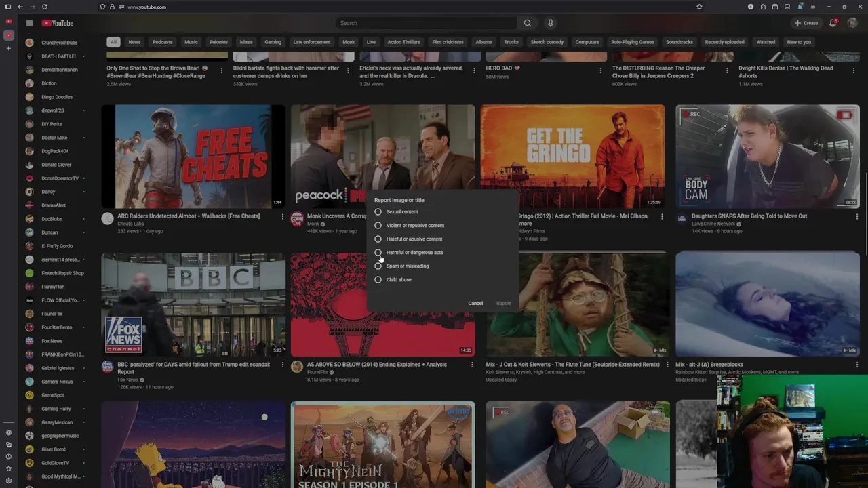Reload the page with browser refresh icon
The image size is (868, 488).
[45, 7]
